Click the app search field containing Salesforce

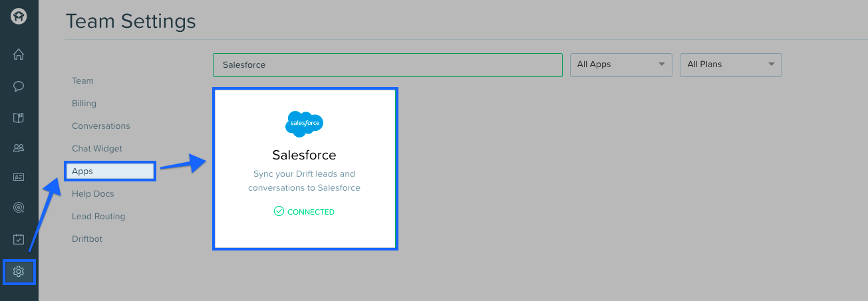tap(388, 64)
